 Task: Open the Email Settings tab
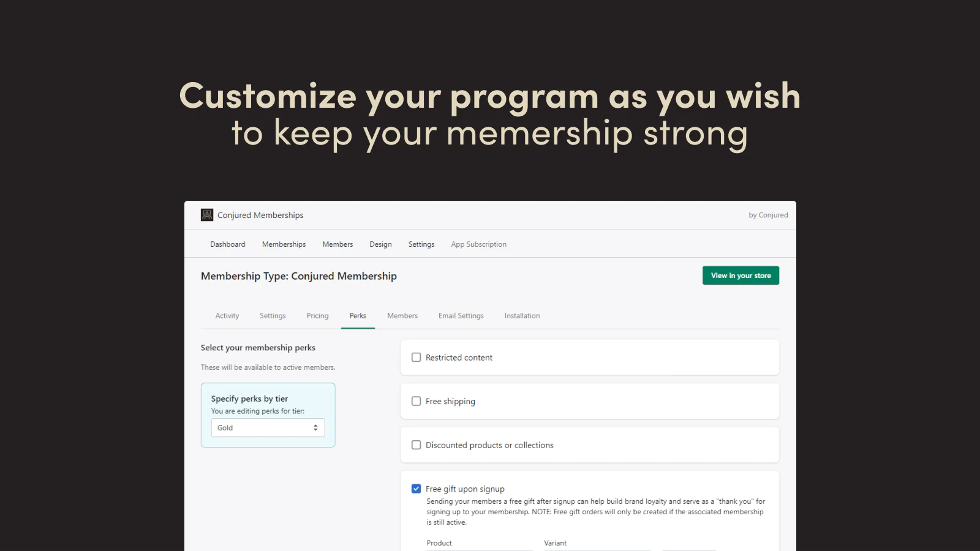[x=461, y=316]
